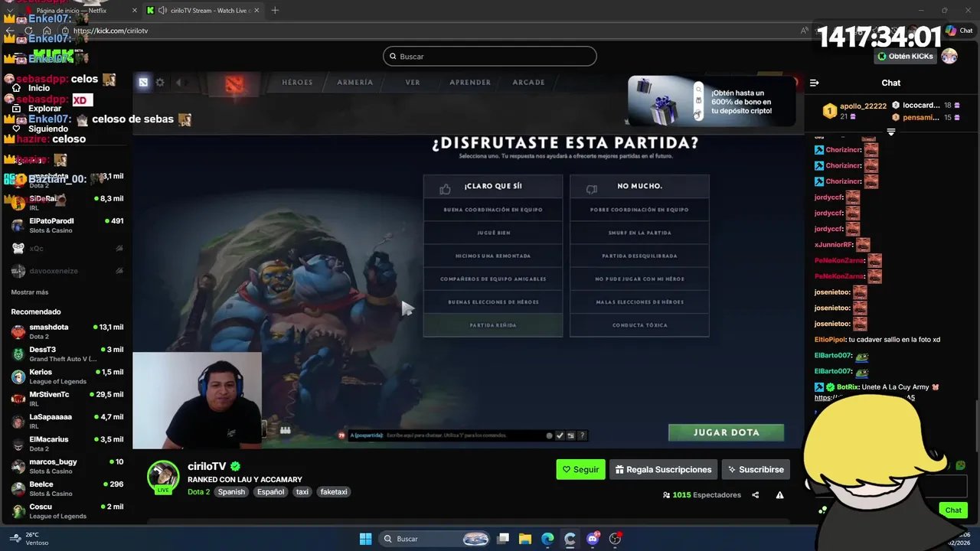Expand the gift leaderboard chevron
Viewport: 980px width, 551px height.
pos(891,132)
